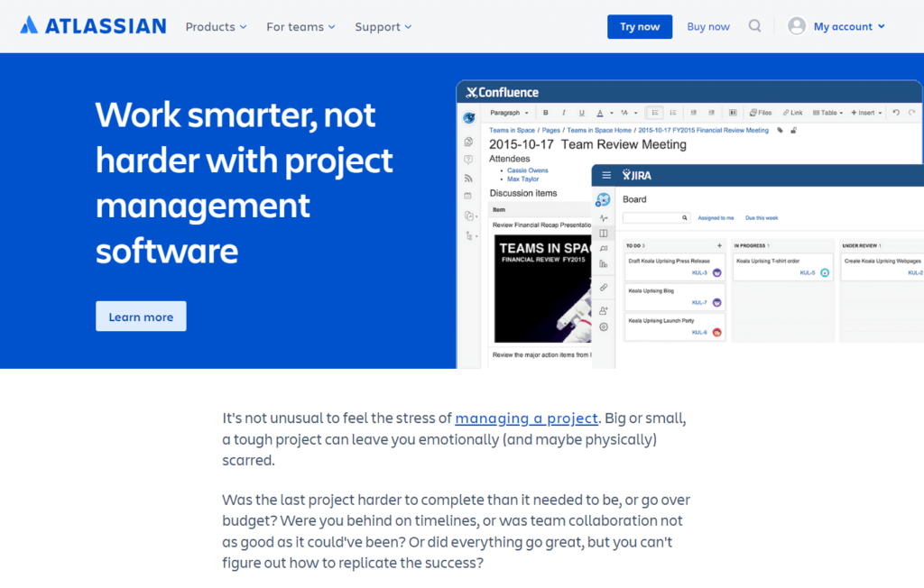Select the numbered list icon in Confluence
Image resolution: width=924 pixels, height=588 pixels.
[673, 113]
